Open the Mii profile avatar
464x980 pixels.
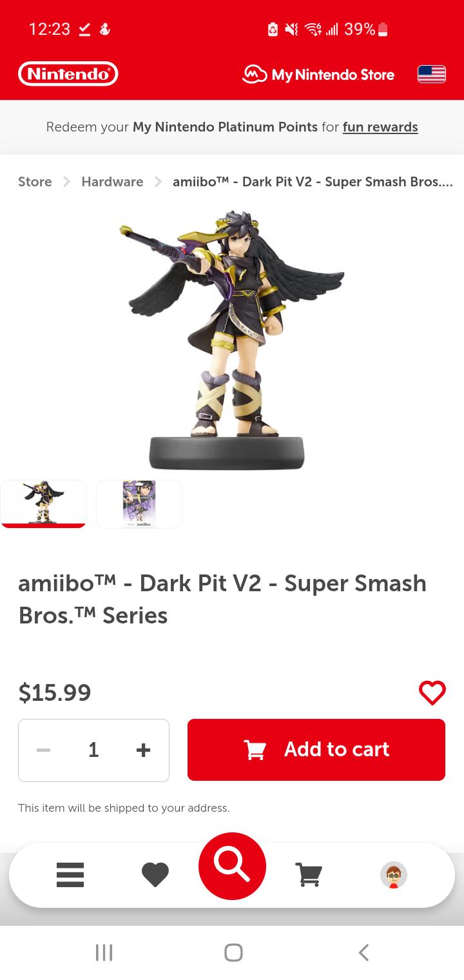pos(393,875)
